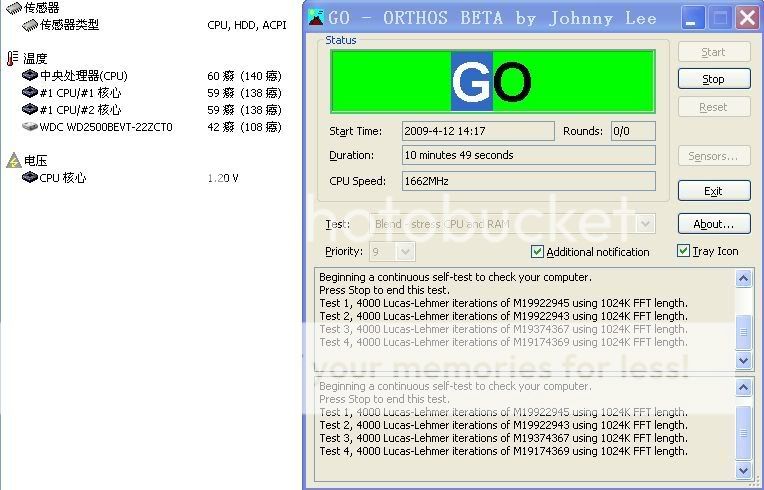
Task: Minimize the ORTHOS window
Action: [691, 19]
